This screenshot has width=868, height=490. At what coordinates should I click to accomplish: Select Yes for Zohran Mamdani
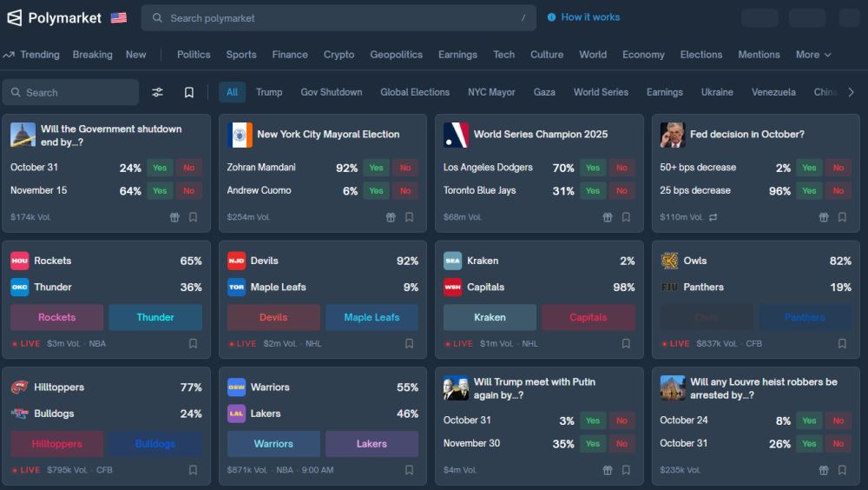376,168
